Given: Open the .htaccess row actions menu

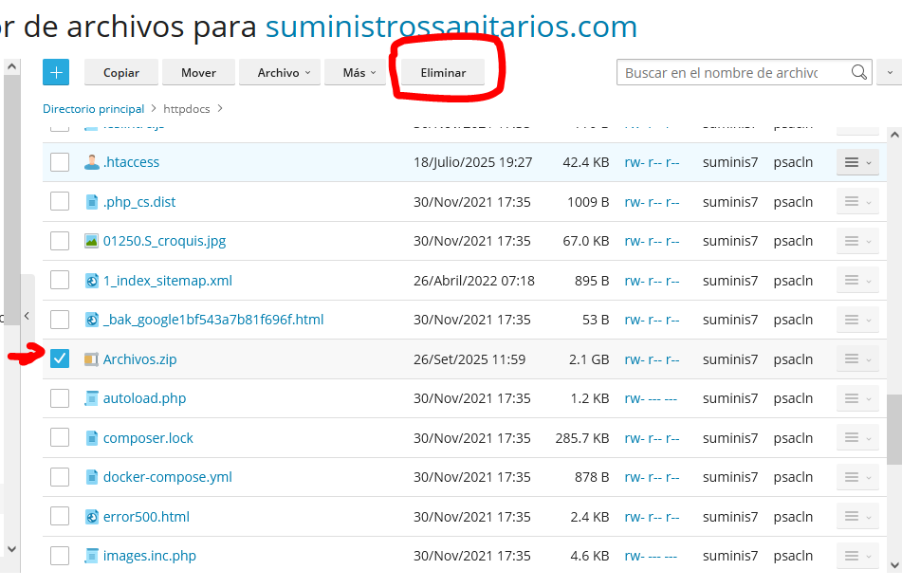Looking at the screenshot, I should [x=856, y=162].
